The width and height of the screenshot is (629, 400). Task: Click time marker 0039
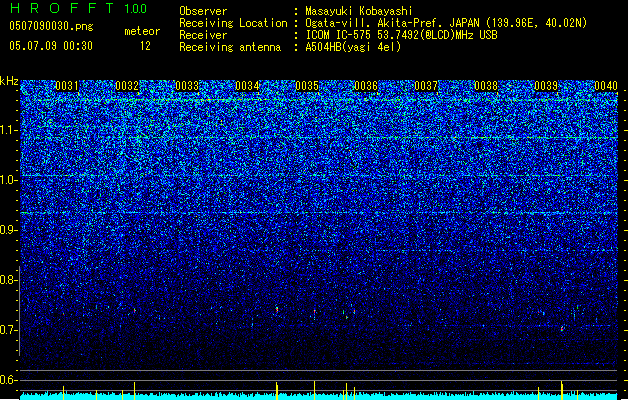[x=546, y=86]
